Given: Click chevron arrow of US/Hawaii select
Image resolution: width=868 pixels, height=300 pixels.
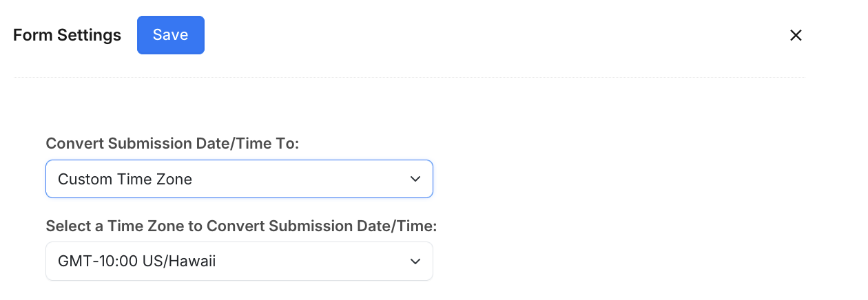Looking at the screenshot, I should [415, 261].
